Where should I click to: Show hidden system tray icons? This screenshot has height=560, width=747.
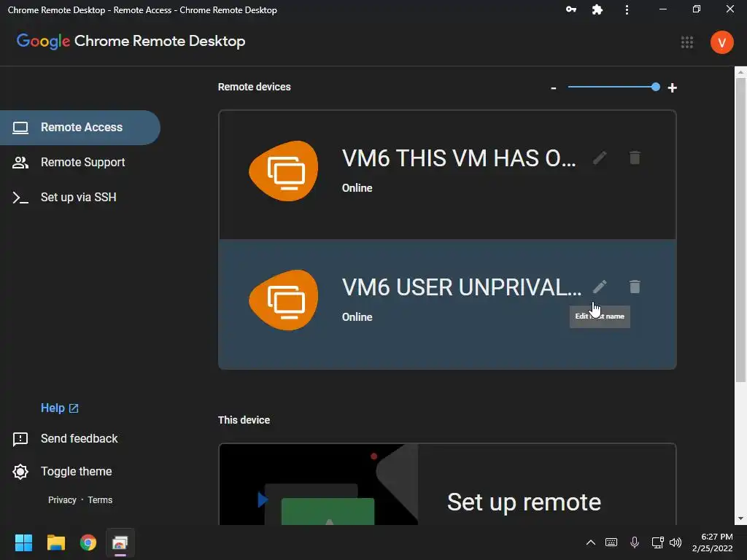590,542
